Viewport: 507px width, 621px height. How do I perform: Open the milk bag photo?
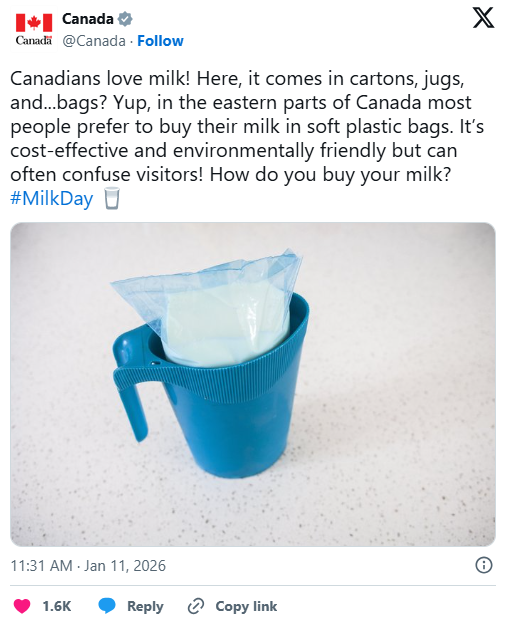pyautogui.click(x=253, y=385)
